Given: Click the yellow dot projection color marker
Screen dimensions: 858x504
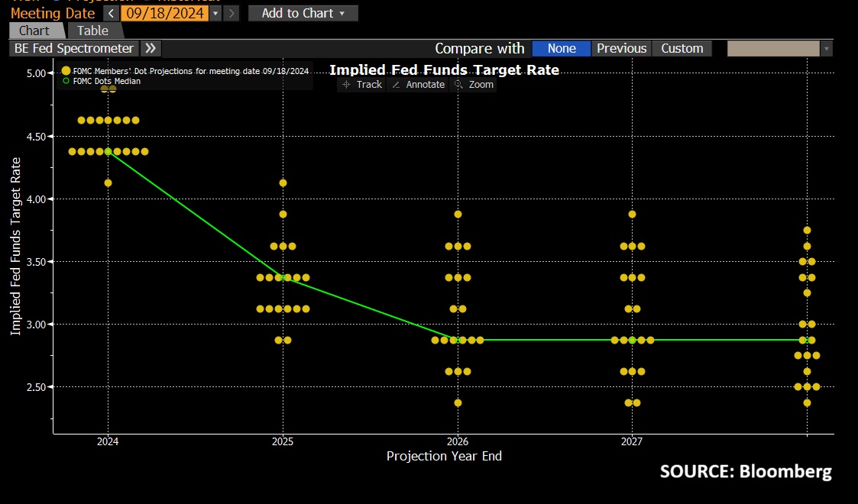Looking at the screenshot, I should [x=66, y=70].
